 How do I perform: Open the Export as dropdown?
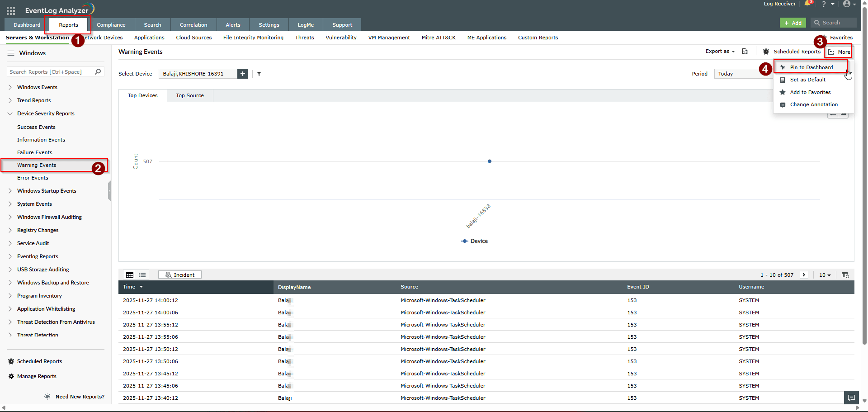[x=720, y=52]
